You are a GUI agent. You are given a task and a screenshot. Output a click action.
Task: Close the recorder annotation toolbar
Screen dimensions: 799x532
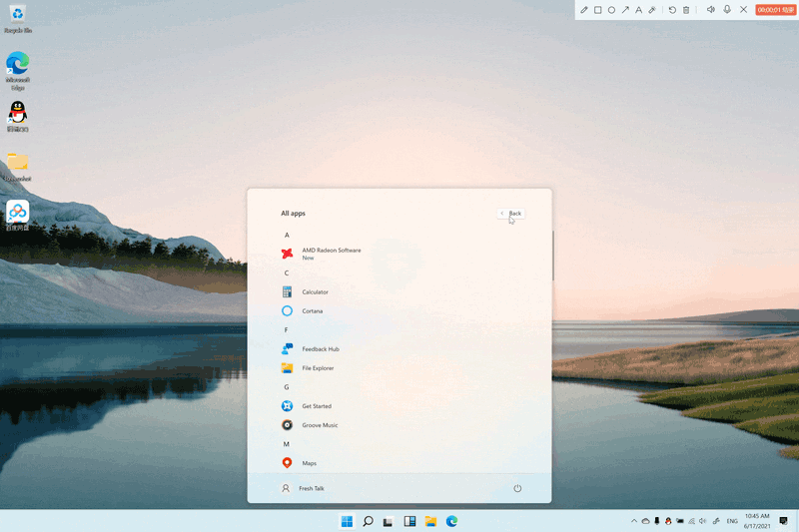click(743, 10)
